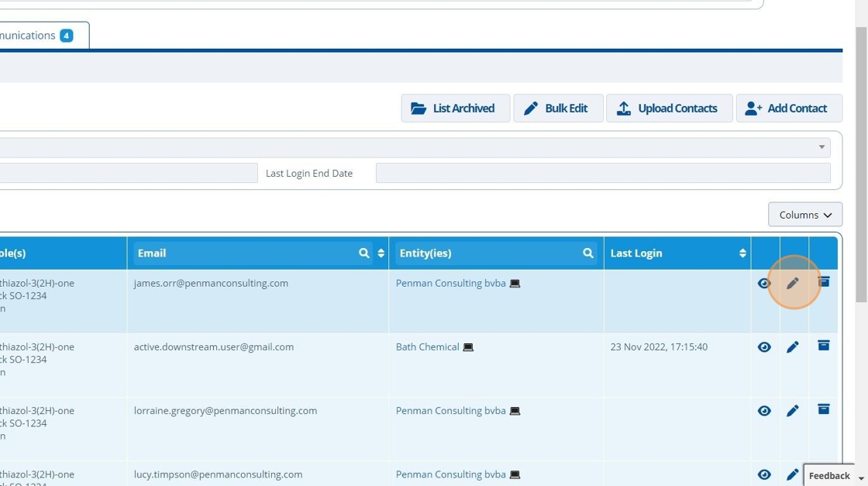Image resolution: width=868 pixels, height=486 pixels.
Task: Open List Archived contacts
Action: point(455,108)
